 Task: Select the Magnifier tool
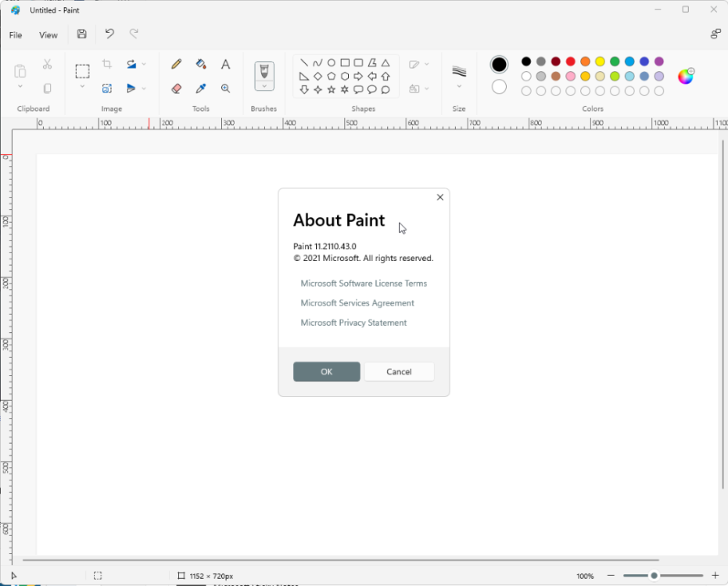(226, 88)
